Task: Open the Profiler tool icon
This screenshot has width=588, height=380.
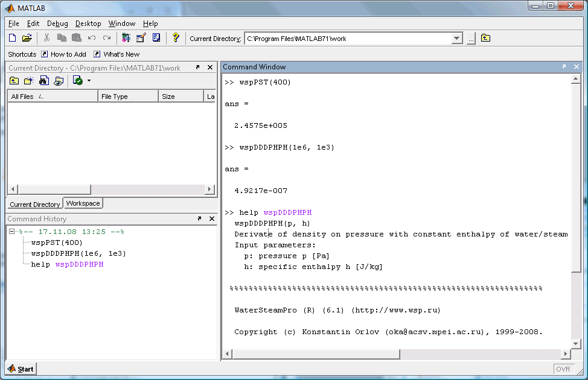Action: tap(156, 38)
